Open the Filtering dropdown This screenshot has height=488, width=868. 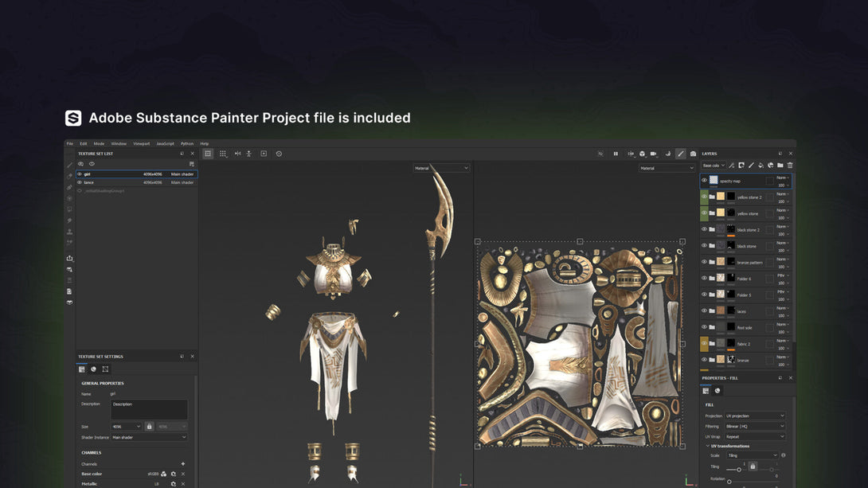755,427
